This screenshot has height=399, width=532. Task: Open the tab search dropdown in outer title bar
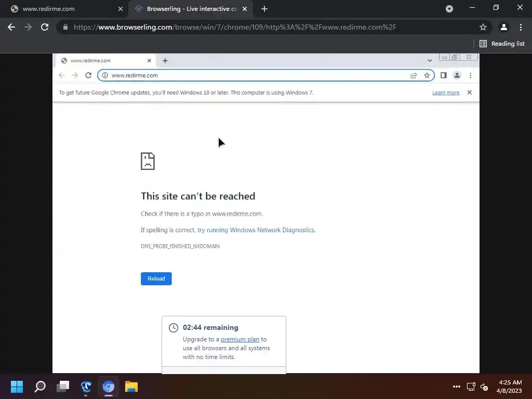click(449, 9)
